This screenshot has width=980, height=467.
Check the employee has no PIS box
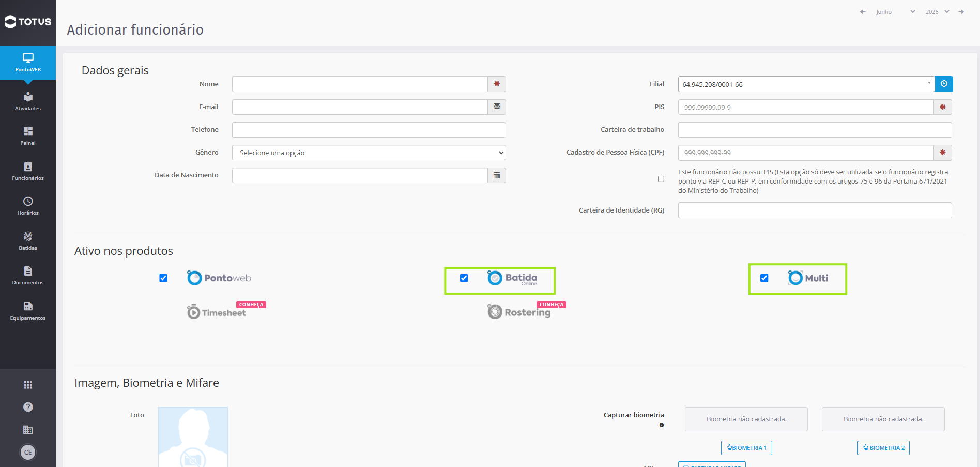(x=661, y=179)
